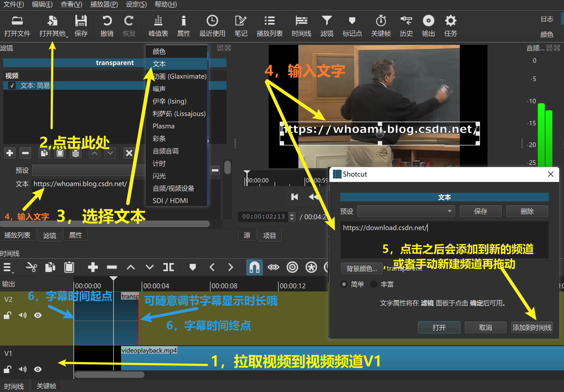This screenshot has height=392, width=564.
Task: Toggle the timeline snap magnet icon
Action: pos(254,267)
